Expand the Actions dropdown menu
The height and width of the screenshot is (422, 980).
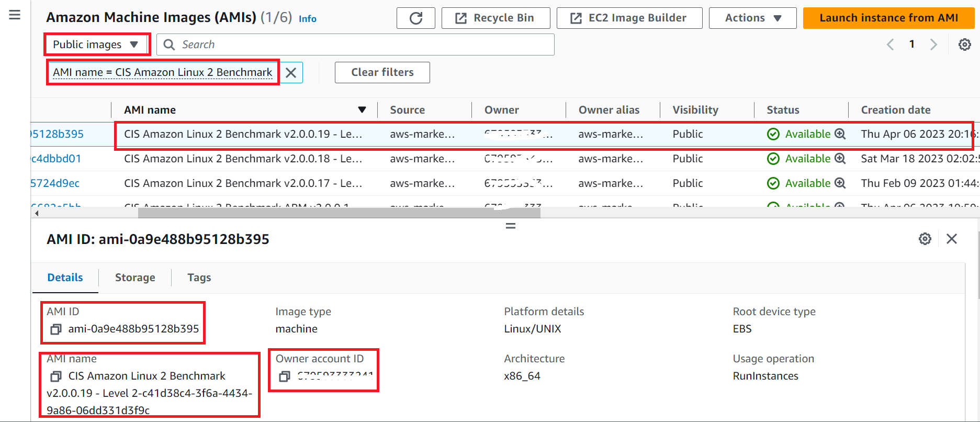coord(752,18)
